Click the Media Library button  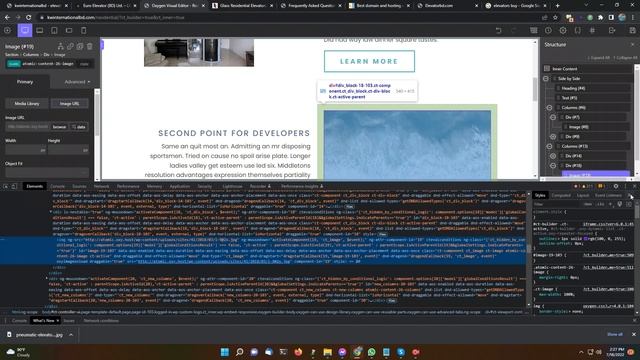point(27,104)
